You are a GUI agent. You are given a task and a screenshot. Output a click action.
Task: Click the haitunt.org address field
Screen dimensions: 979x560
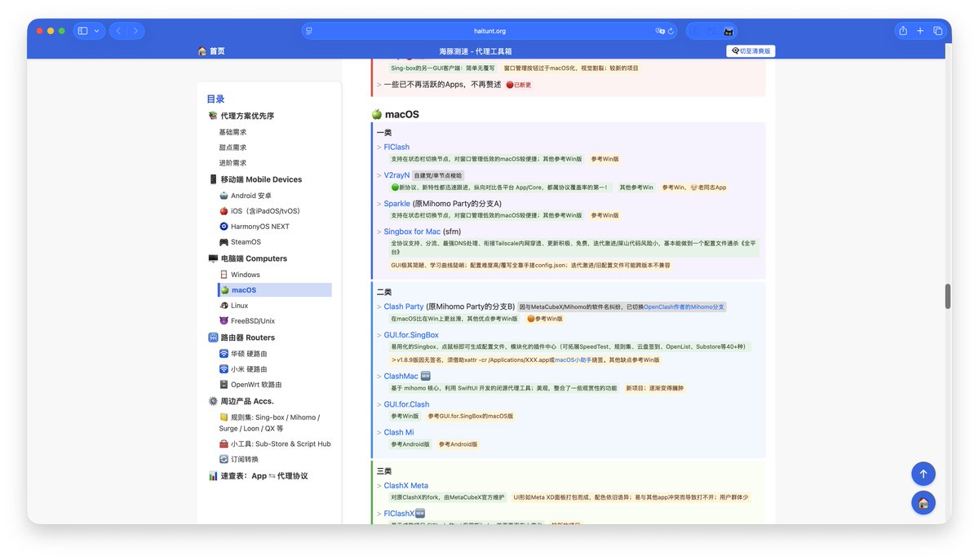pyautogui.click(x=489, y=31)
